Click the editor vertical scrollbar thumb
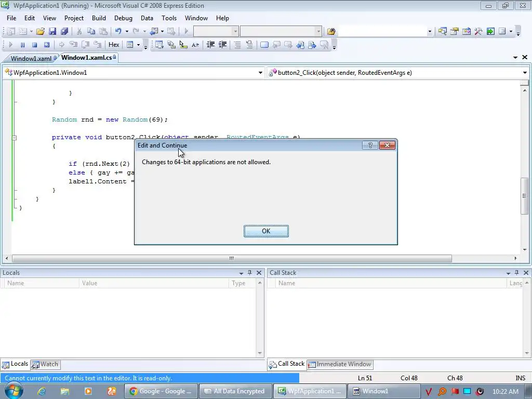This screenshot has height=399, width=532. click(x=525, y=196)
